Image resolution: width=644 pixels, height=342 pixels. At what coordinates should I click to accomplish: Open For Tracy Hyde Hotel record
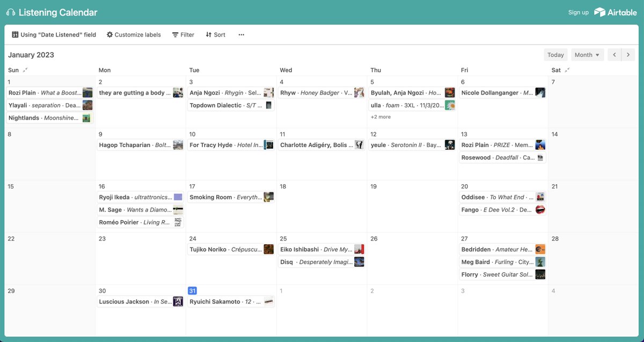[231, 145]
